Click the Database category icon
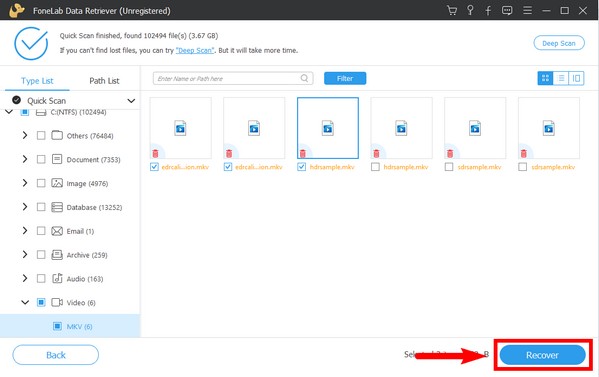599x377 pixels. [57, 207]
